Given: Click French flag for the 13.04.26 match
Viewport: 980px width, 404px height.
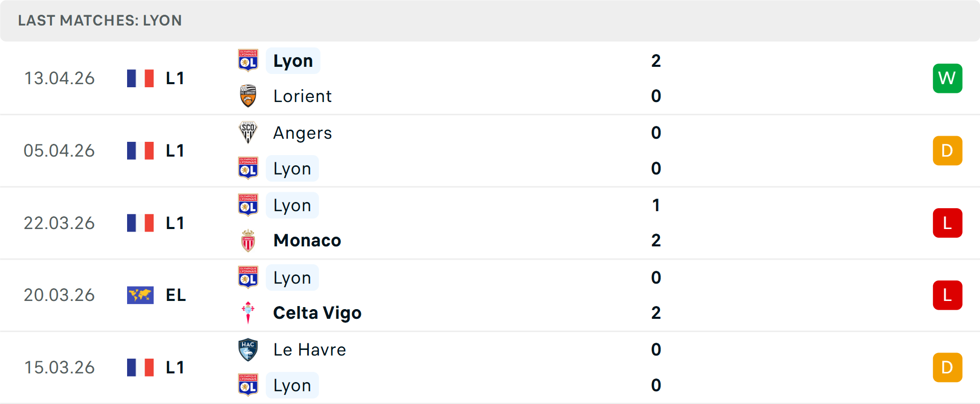Looking at the screenshot, I should click(x=140, y=78).
